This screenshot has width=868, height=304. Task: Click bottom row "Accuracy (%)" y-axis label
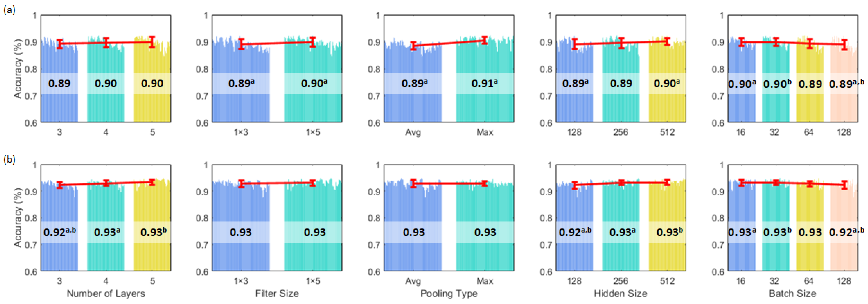point(18,217)
